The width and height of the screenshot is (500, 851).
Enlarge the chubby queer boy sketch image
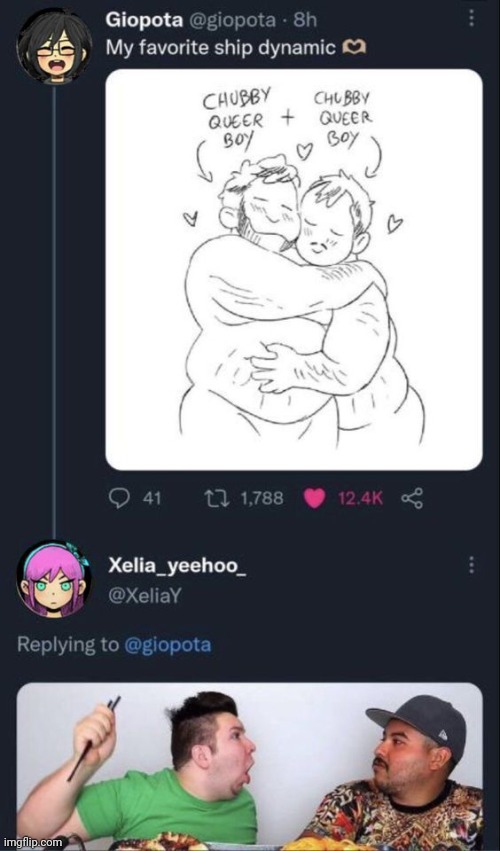pos(294,270)
